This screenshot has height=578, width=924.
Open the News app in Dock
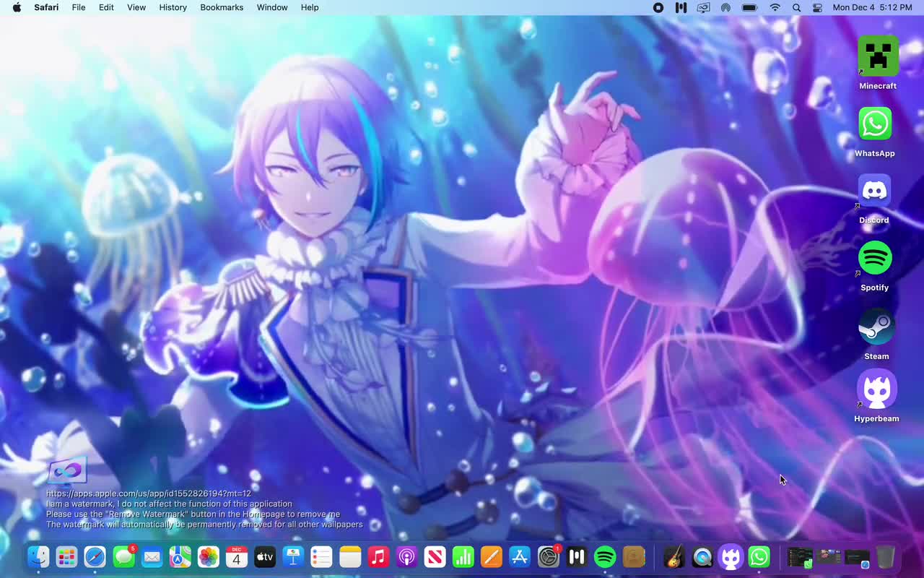click(435, 557)
